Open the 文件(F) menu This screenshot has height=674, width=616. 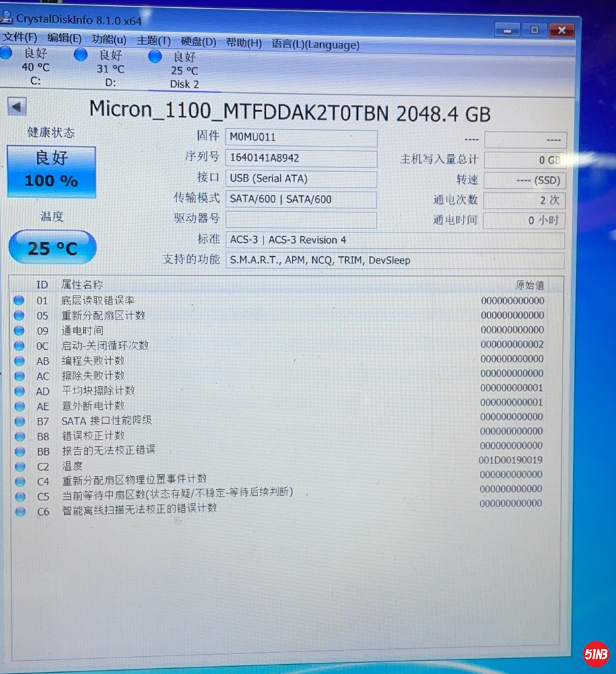point(20,38)
